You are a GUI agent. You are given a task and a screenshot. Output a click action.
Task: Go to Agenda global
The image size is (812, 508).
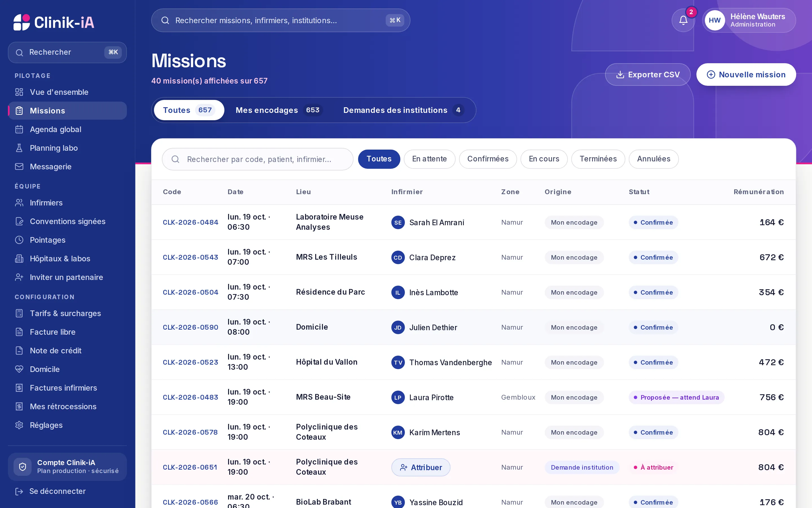[67, 129]
